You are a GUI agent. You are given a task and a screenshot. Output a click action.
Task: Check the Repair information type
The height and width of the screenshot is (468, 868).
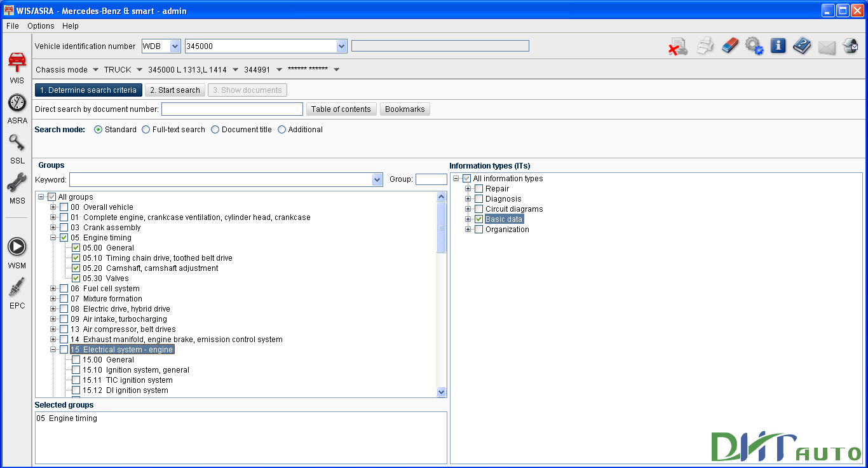(x=478, y=189)
